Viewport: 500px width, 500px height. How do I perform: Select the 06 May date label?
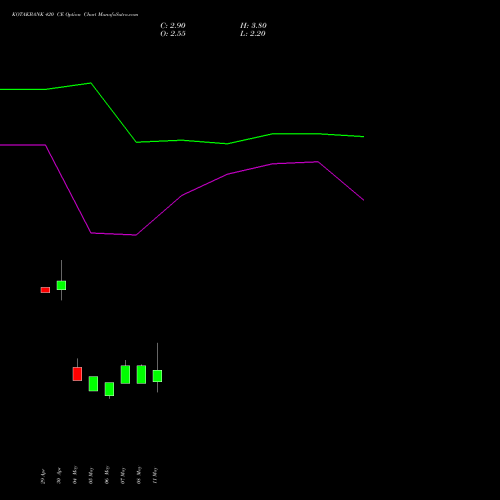pyautogui.click(x=107, y=475)
